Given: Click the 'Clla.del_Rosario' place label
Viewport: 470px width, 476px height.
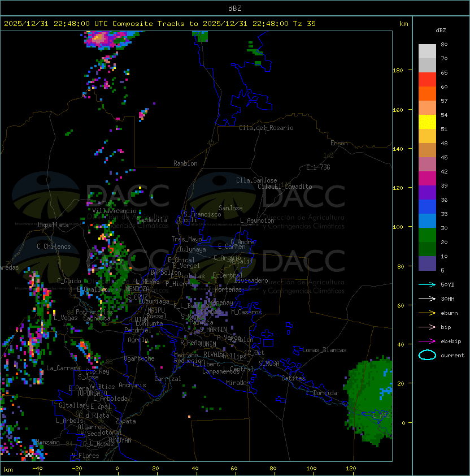Looking at the screenshot, I should [266, 128].
